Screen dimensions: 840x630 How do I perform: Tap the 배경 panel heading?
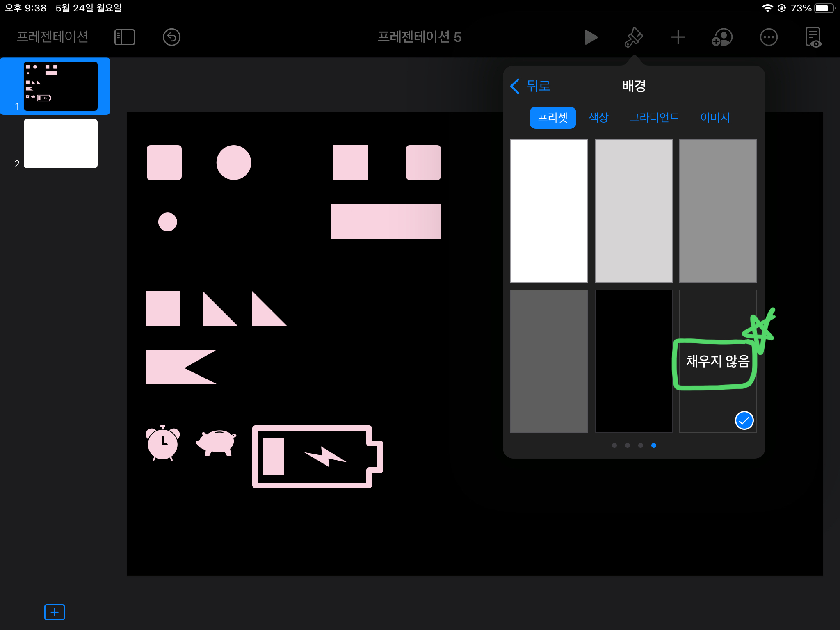634,86
